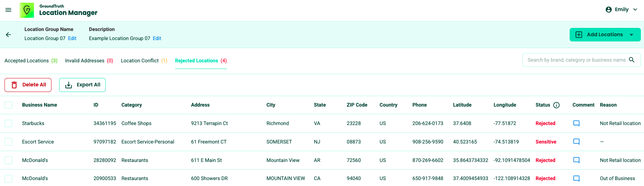644x186 pixels.
Task: Open the Invalid Addresses tab
Action: [x=89, y=61]
